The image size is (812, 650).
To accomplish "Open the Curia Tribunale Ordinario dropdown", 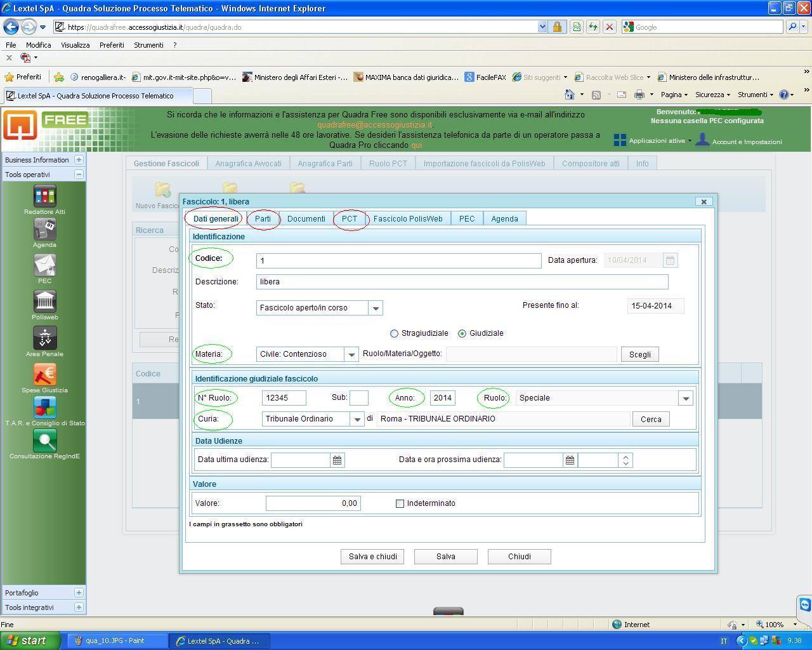I will (357, 419).
